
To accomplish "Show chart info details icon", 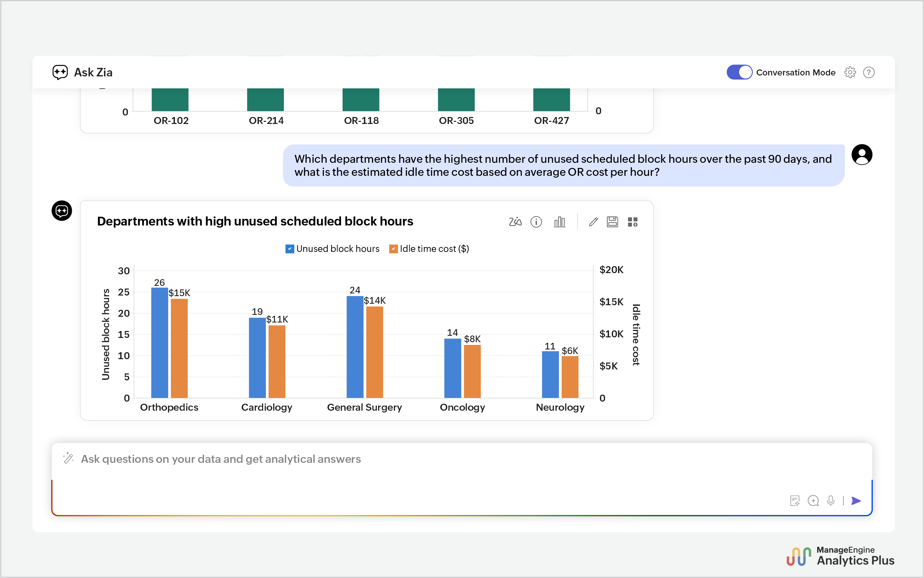I will pyautogui.click(x=536, y=222).
